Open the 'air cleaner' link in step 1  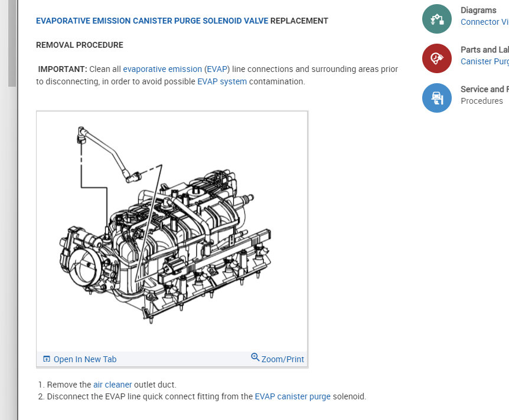coord(113,385)
